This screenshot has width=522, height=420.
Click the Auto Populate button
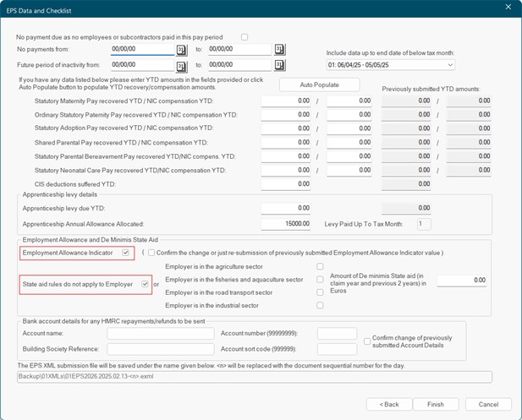click(x=319, y=85)
